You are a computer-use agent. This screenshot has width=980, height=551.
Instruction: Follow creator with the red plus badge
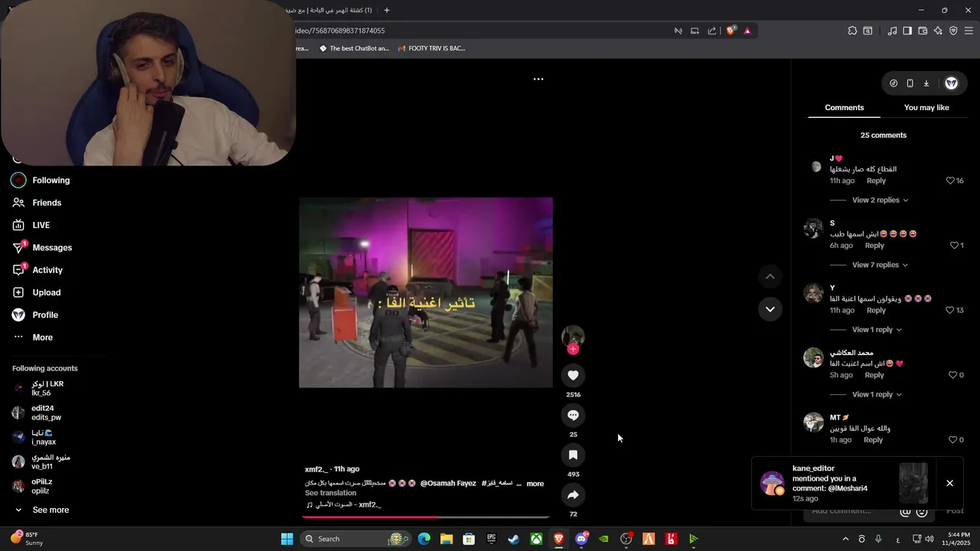click(x=573, y=349)
